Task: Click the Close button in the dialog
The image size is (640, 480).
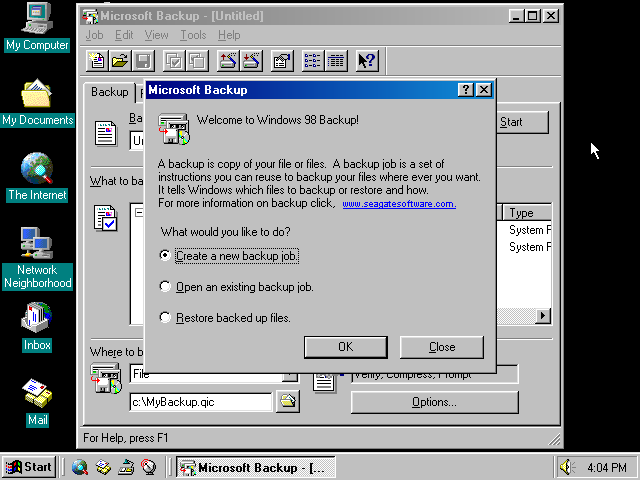Action: point(442,347)
